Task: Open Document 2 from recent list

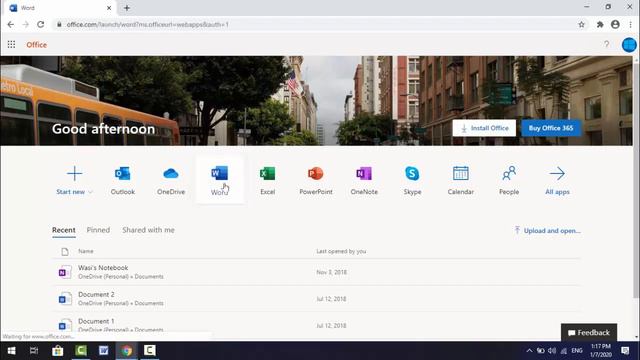Action: (316, 299)
